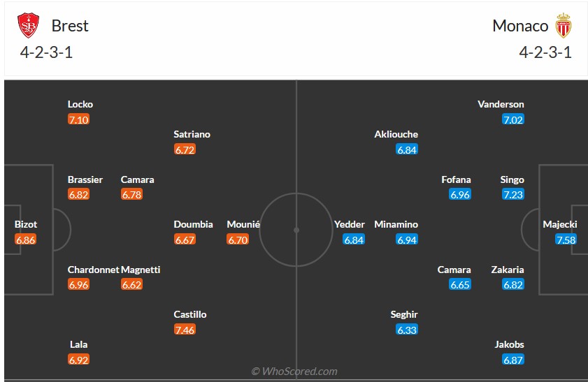Select player Satriano
The height and width of the screenshot is (382, 588).
[192, 134]
